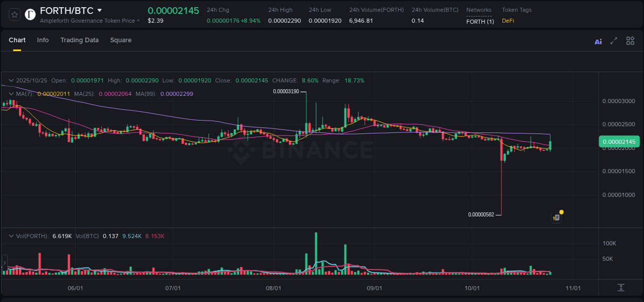This screenshot has height=302, width=644.
Task: Open the FORTH/BTC pair selector dropdown
Action: pos(99,10)
